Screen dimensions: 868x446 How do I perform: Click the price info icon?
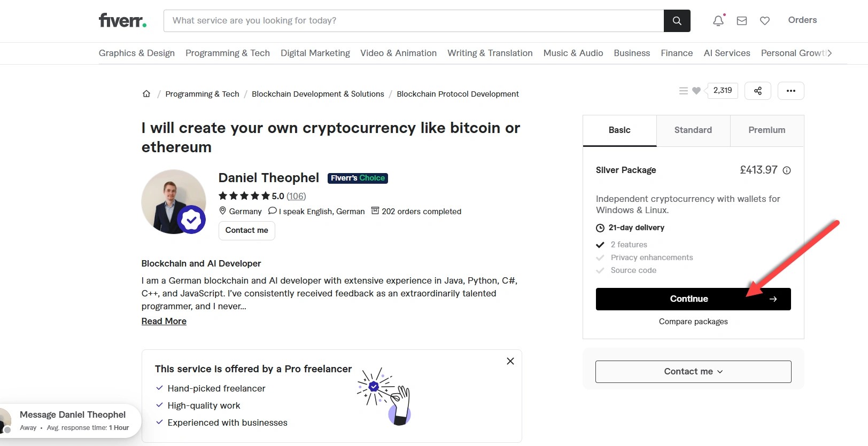[x=787, y=170]
